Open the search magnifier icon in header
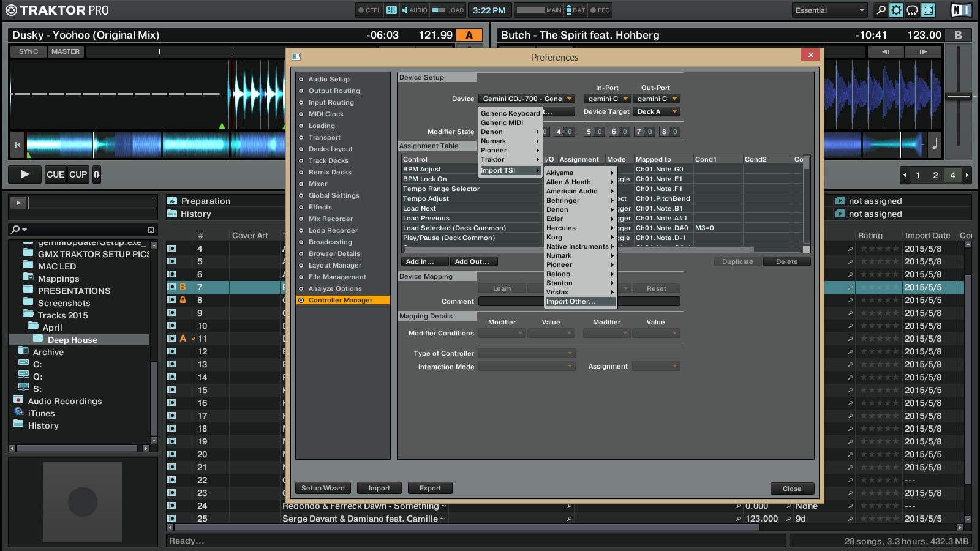The image size is (980, 551). tap(881, 10)
